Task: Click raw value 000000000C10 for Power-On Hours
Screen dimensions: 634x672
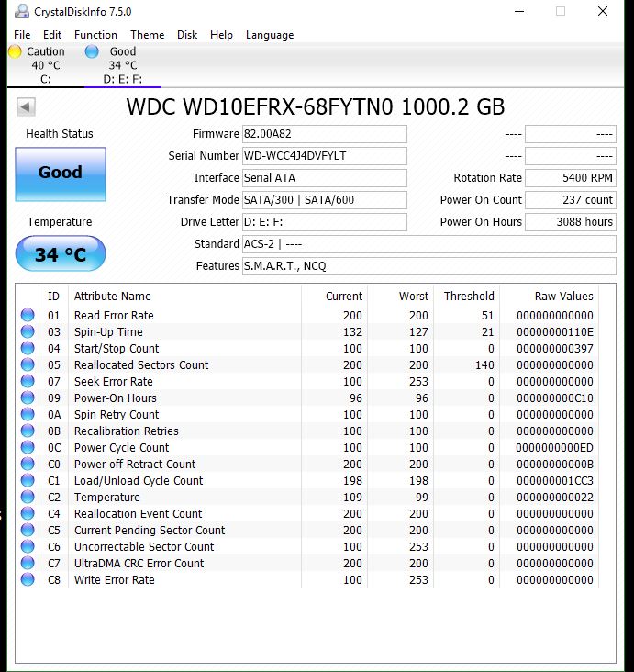Action: pos(555,398)
